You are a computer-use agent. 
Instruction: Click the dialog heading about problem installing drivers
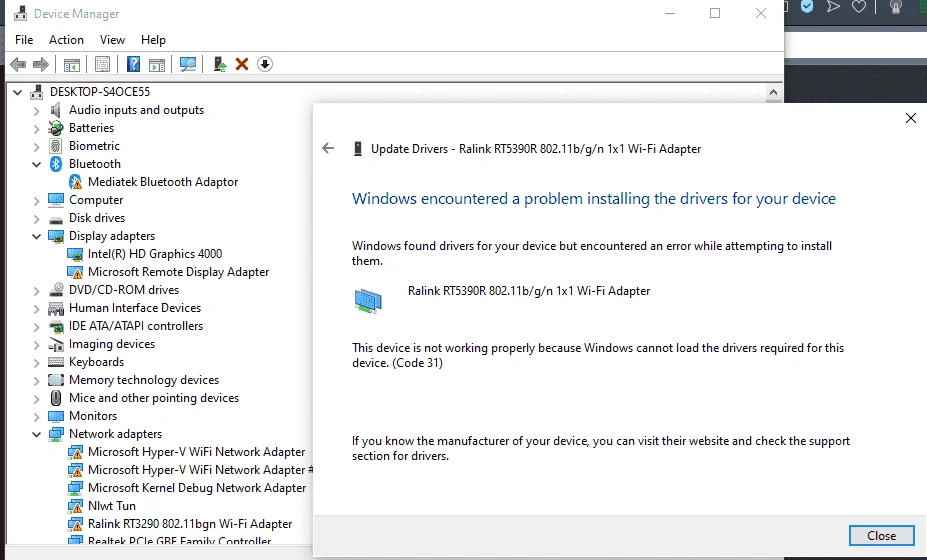tap(594, 199)
